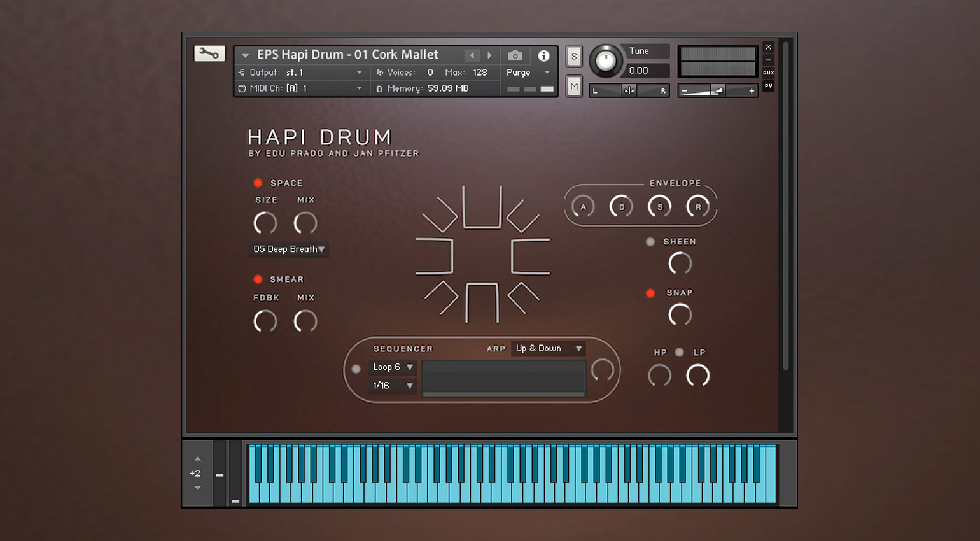Mute the instrument with M button

tap(574, 86)
